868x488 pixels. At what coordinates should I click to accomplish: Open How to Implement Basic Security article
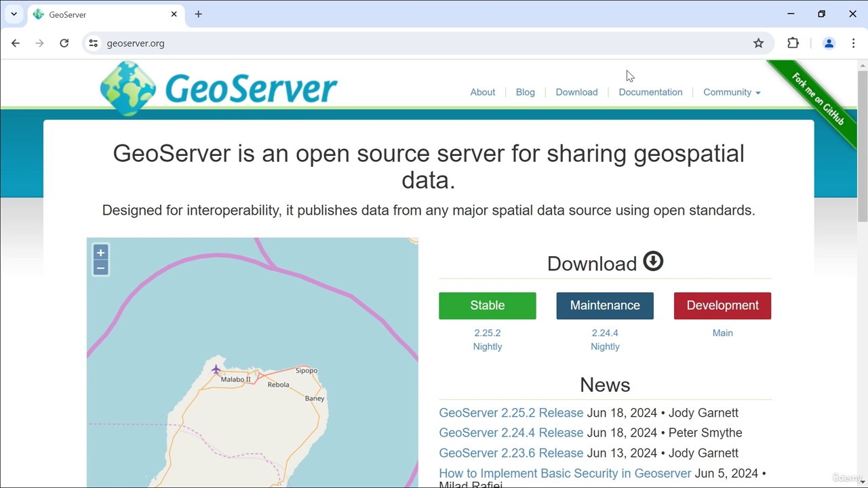tap(565, 473)
